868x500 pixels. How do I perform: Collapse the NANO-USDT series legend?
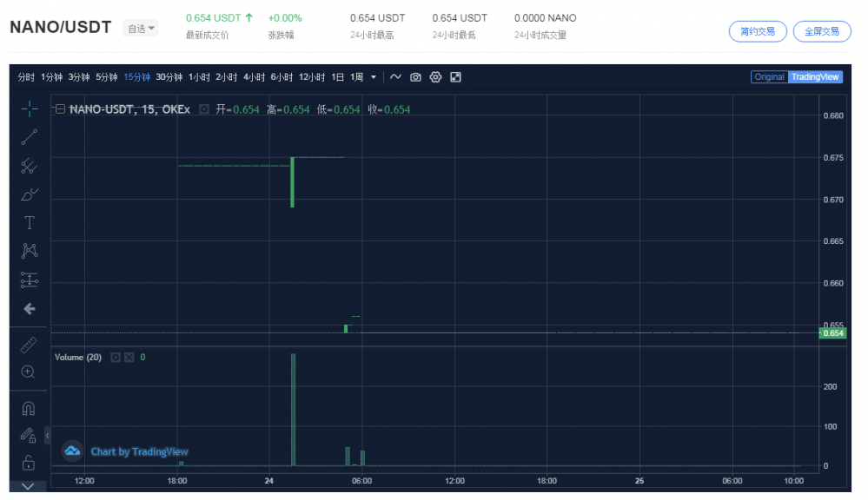pyautogui.click(x=60, y=109)
